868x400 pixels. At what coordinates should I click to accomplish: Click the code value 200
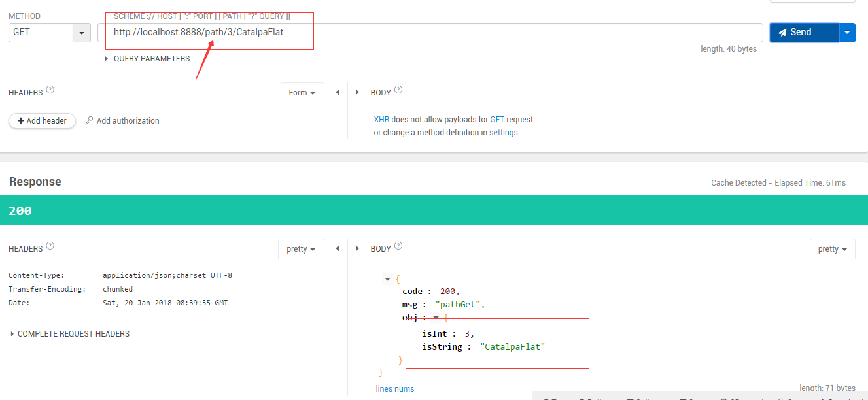(x=448, y=292)
